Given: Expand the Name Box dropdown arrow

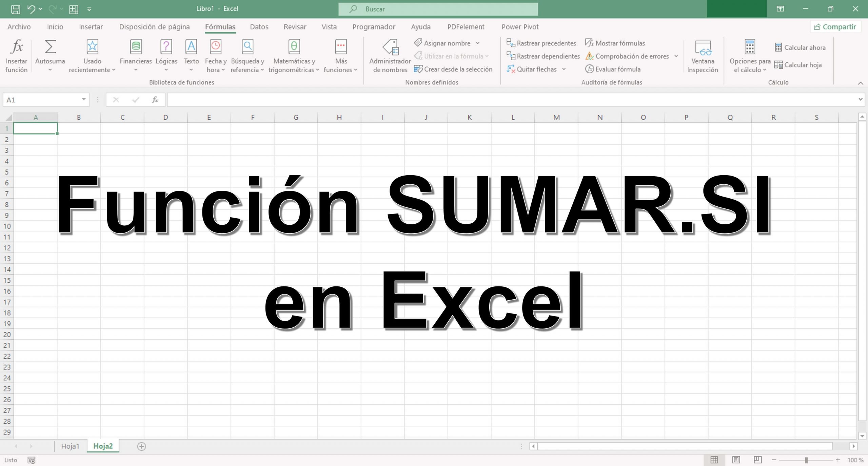Looking at the screenshot, I should click(83, 99).
